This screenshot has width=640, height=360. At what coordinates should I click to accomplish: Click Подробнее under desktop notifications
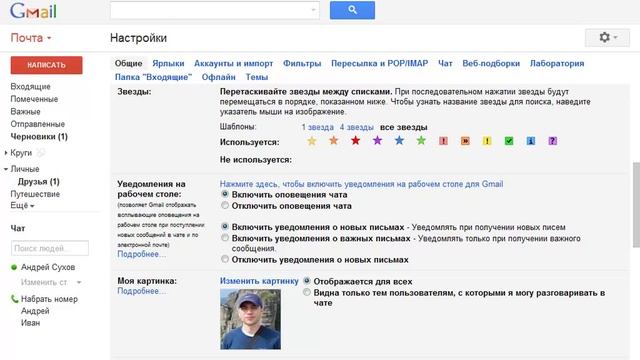(x=141, y=254)
